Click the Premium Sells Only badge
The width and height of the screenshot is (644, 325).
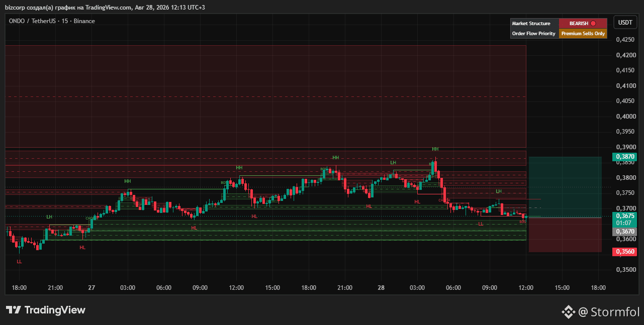pyautogui.click(x=583, y=34)
